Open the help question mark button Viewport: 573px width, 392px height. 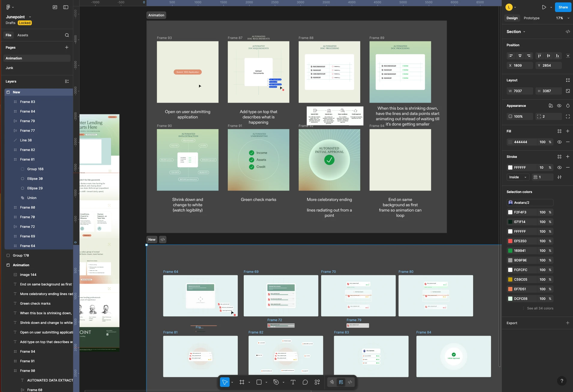click(x=562, y=381)
